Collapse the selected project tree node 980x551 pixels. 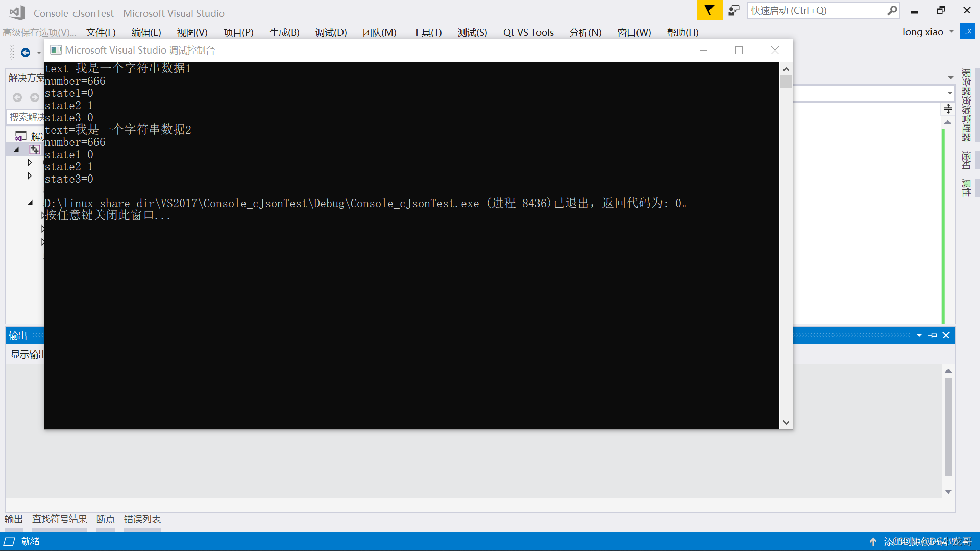coord(16,149)
